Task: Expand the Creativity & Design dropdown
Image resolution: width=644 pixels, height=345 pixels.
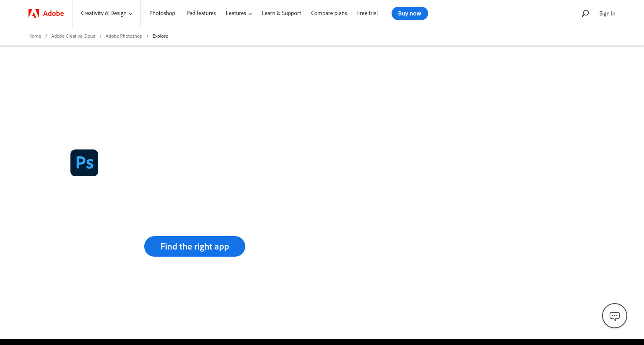Action: [x=106, y=13]
